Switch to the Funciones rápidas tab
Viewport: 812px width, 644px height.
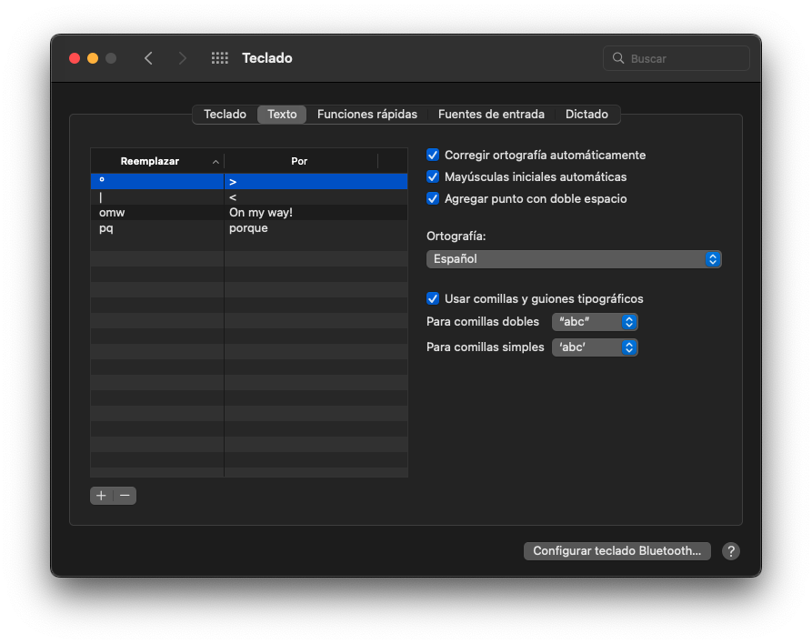pyautogui.click(x=366, y=115)
